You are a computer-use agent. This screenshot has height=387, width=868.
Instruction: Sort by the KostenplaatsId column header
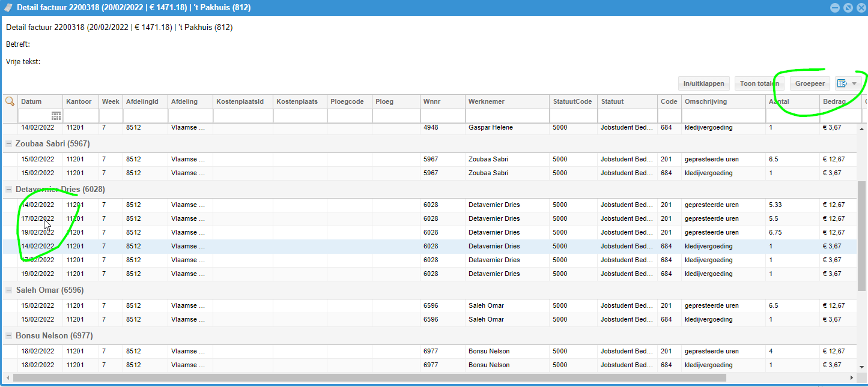tap(243, 101)
